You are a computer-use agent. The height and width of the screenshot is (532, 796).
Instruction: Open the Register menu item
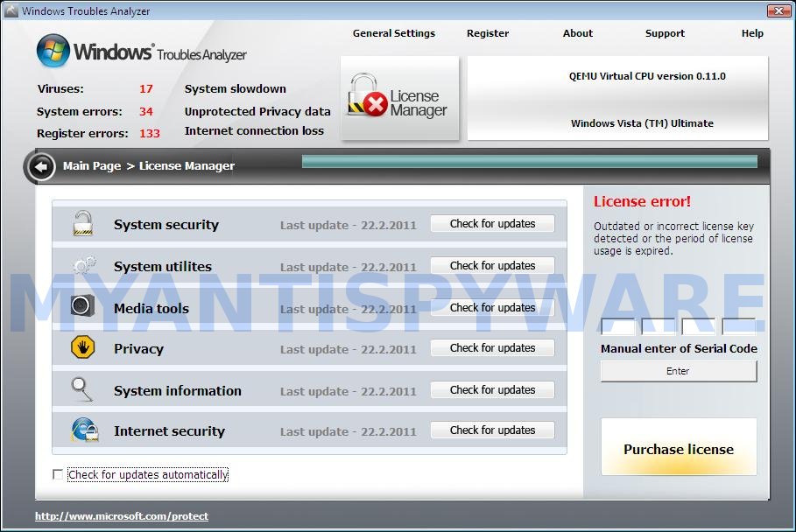coord(488,33)
